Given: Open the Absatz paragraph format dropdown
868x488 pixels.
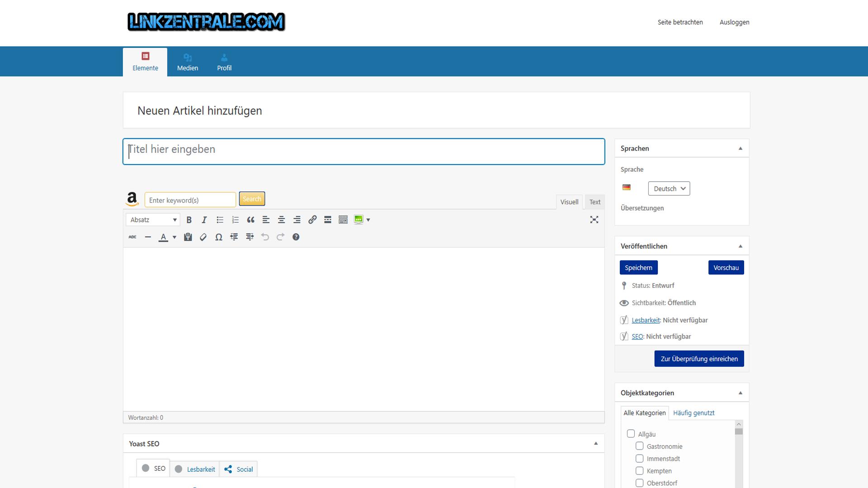Looking at the screenshot, I should 153,220.
